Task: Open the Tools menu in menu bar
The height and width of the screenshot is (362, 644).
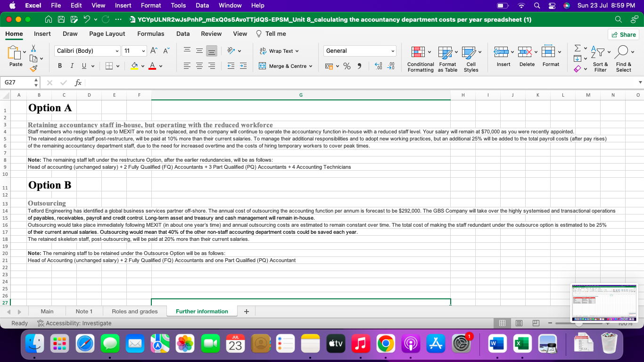Action: click(x=178, y=5)
